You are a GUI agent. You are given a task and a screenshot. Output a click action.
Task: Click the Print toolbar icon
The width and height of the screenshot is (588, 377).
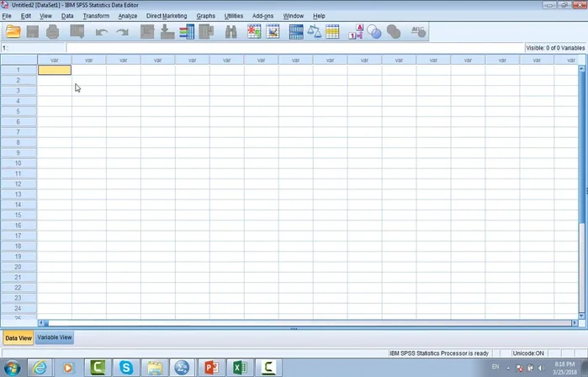52,31
